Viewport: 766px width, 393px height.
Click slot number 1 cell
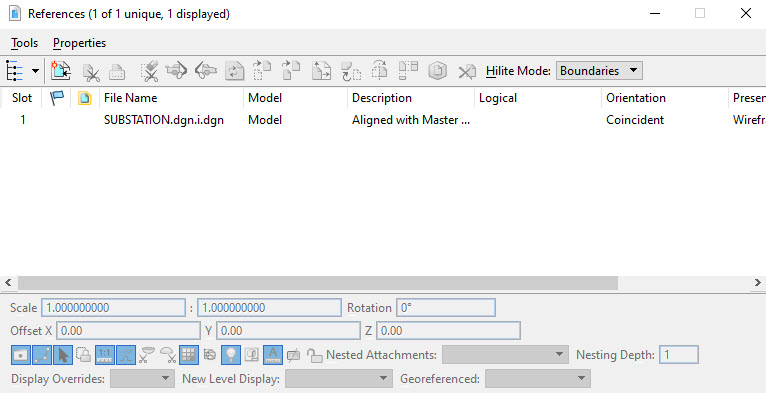pos(23,120)
